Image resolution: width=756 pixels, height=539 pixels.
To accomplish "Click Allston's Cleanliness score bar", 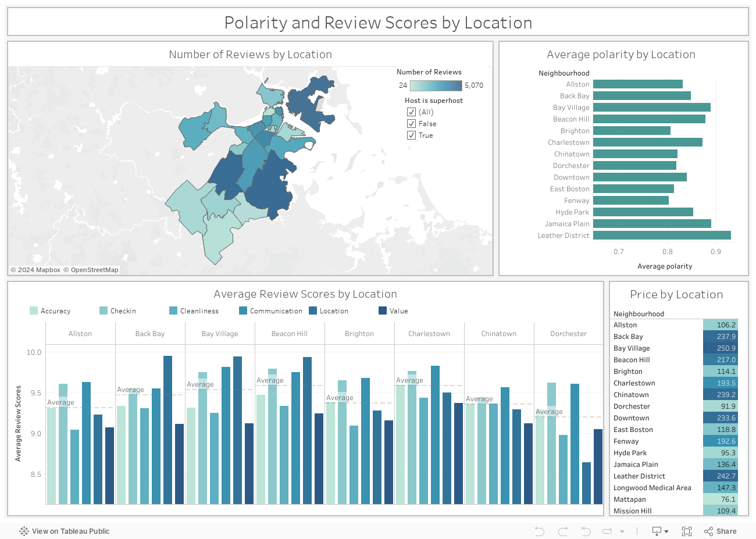I will 74,467.
